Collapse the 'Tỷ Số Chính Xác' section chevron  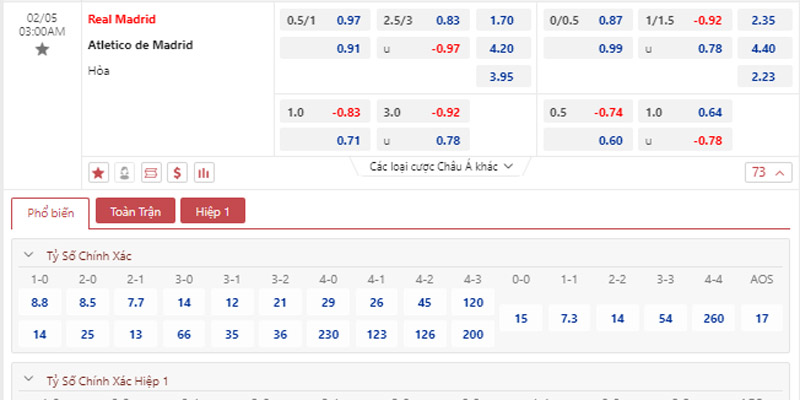[x=29, y=255]
